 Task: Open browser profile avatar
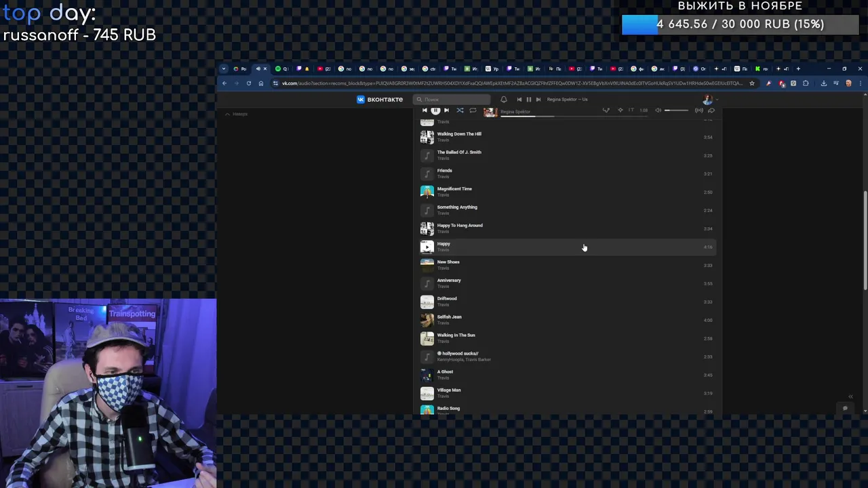click(848, 83)
